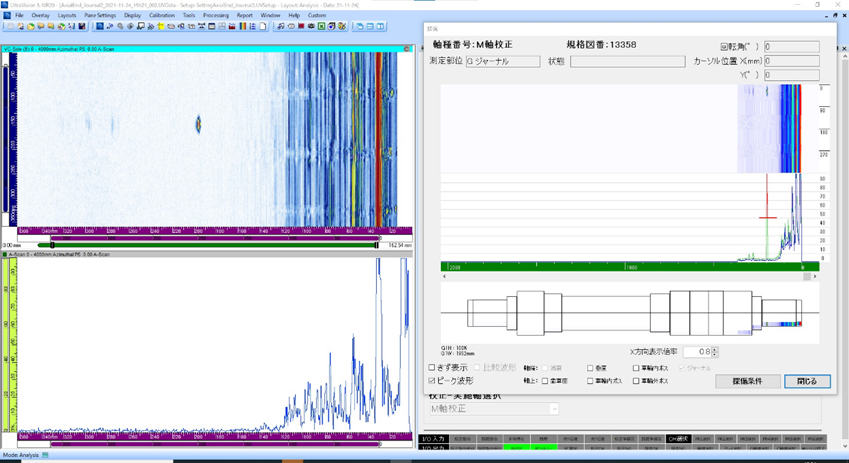Click the UltraVision app icon beside File menu
Viewport: 849px width, 463px height.
7,15
